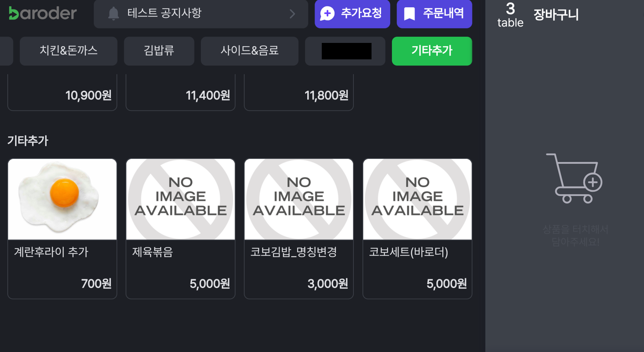
Task: Tap the fried egg photo
Action: [62, 199]
